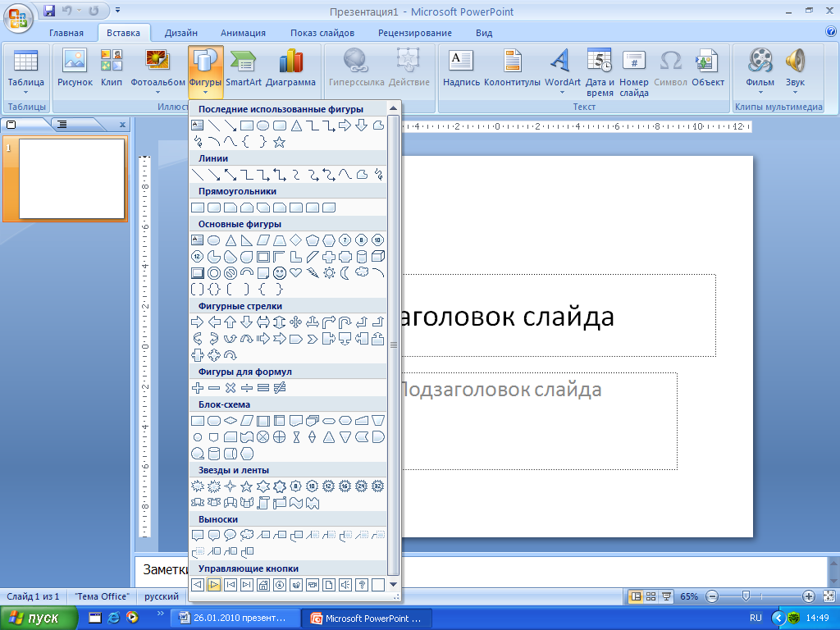Select the cube shape
840x630 pixels.
pyautogui.click(x=378, y=256)
